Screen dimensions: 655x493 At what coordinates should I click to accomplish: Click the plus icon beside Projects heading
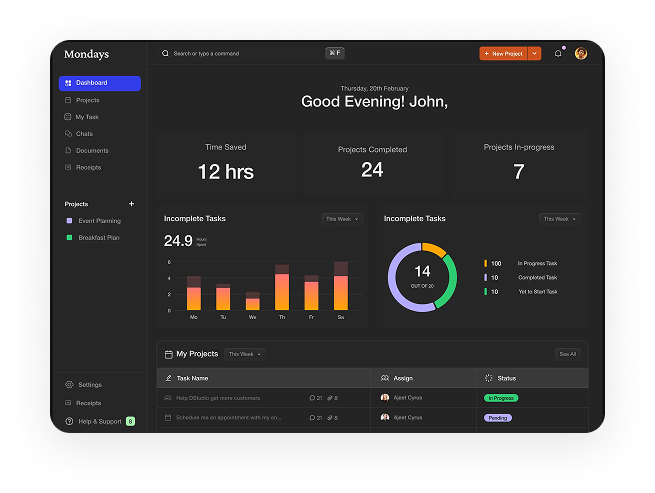click(x=131, y=204)
